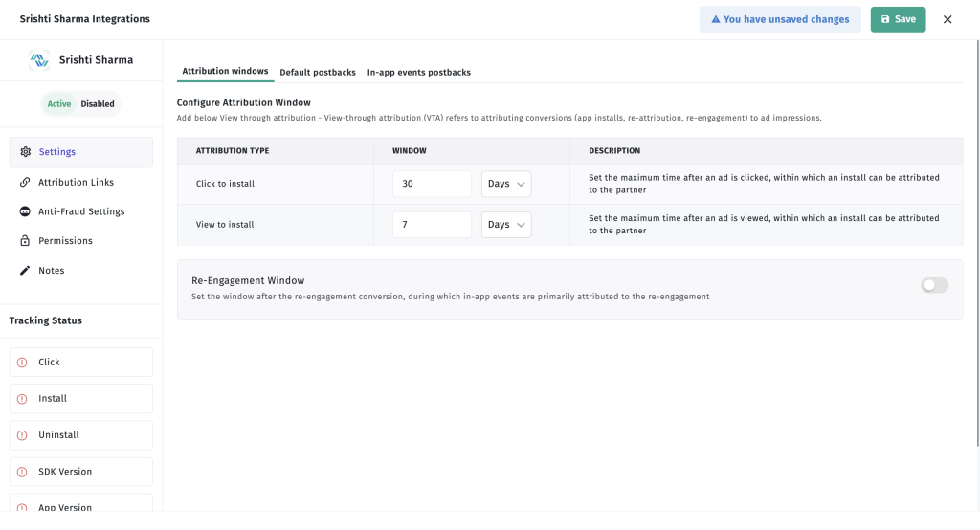Switch to Default postbacks tab
This screenshot has width=980, height=530.
point(318,73)
